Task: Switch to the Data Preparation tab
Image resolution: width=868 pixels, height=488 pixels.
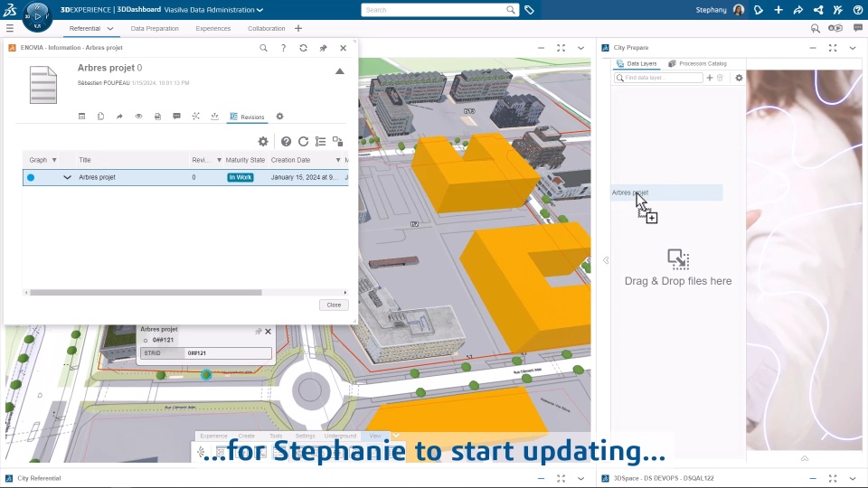Action: [x=155, y=29]
